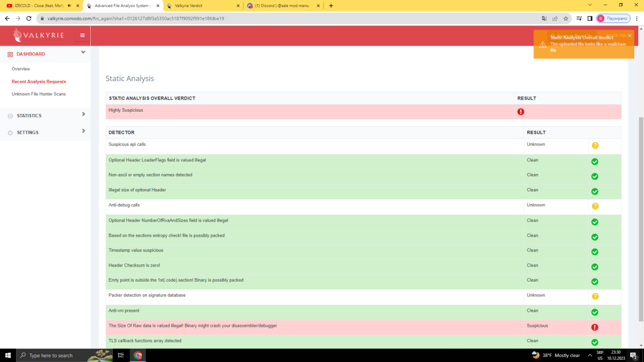Screen dimensions: 644x362
Task: Open the Chrome three-dot menu
Action: pyautogui.click(x=636, y=19)
